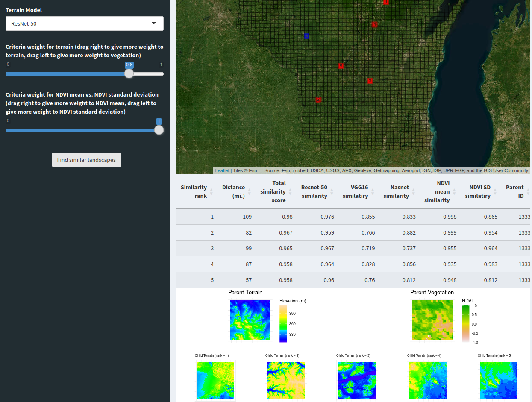Sort by NDVI mean similarity arrows

click(454, 192)
